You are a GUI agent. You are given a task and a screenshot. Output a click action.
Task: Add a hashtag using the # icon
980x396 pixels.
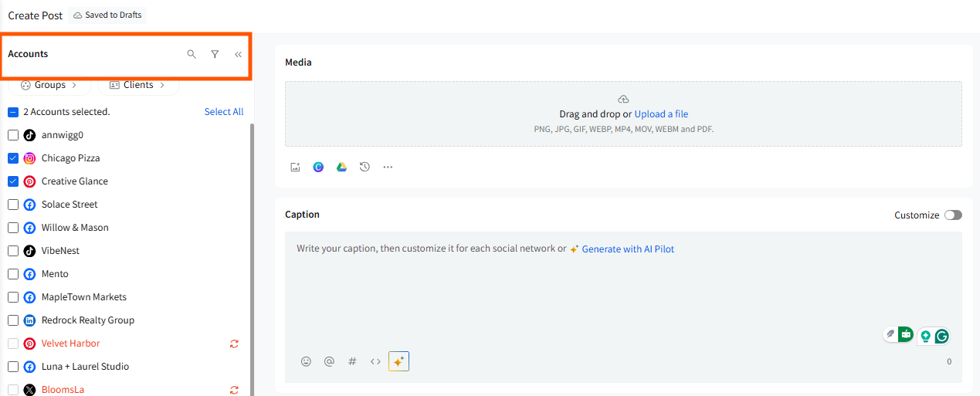point(352,361)
